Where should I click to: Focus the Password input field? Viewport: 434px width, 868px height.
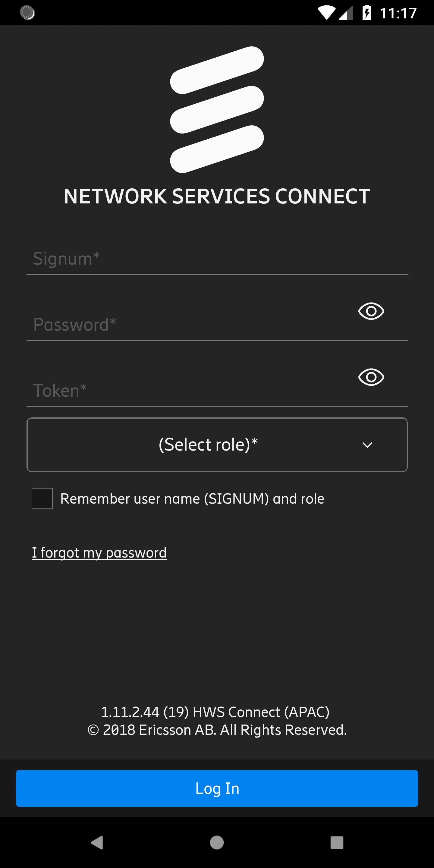click(x=189, y=325)
